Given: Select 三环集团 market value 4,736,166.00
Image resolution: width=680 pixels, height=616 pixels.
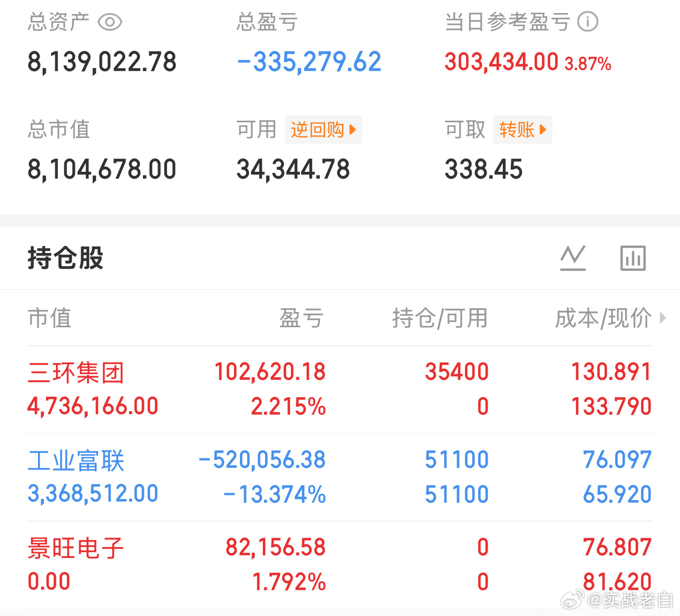Looking at the screenshot, I should tap(93, 406).
